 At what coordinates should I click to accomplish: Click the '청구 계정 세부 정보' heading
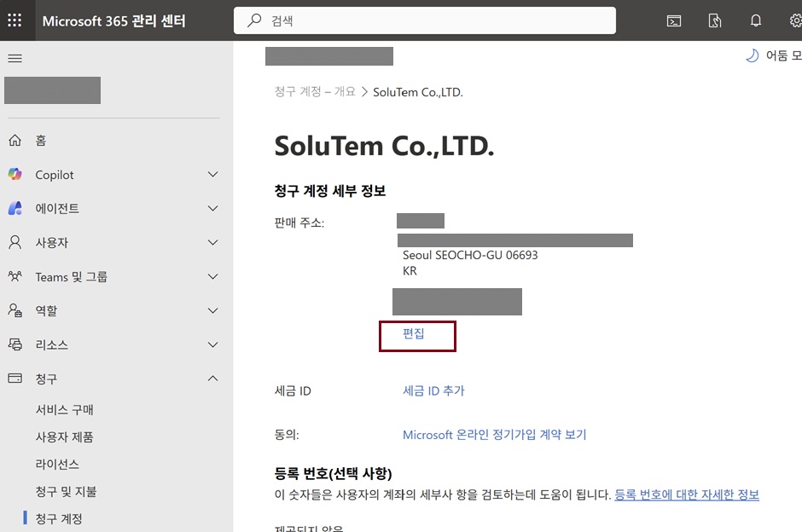point(330,191)
